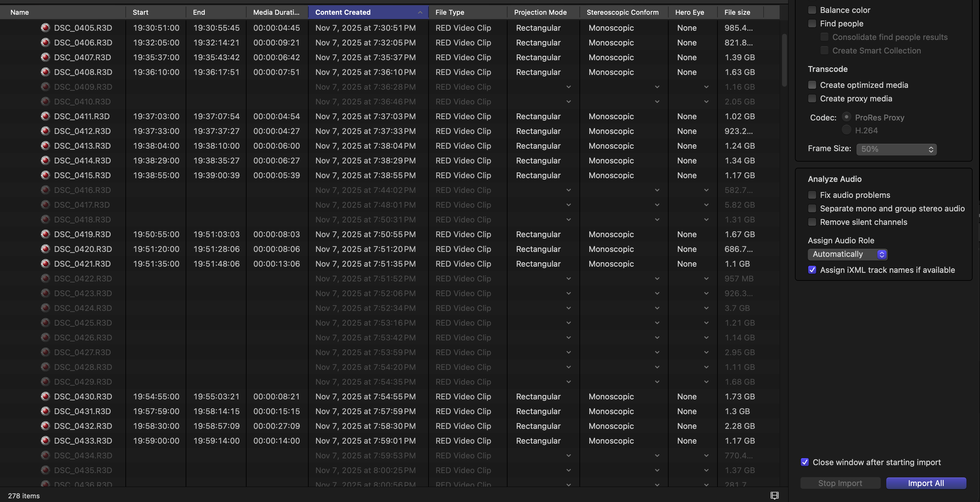980x502 pixels.
Task: Click the RED clip icon beside DSC_0413.R3D
Action: (x=45, y=146)
